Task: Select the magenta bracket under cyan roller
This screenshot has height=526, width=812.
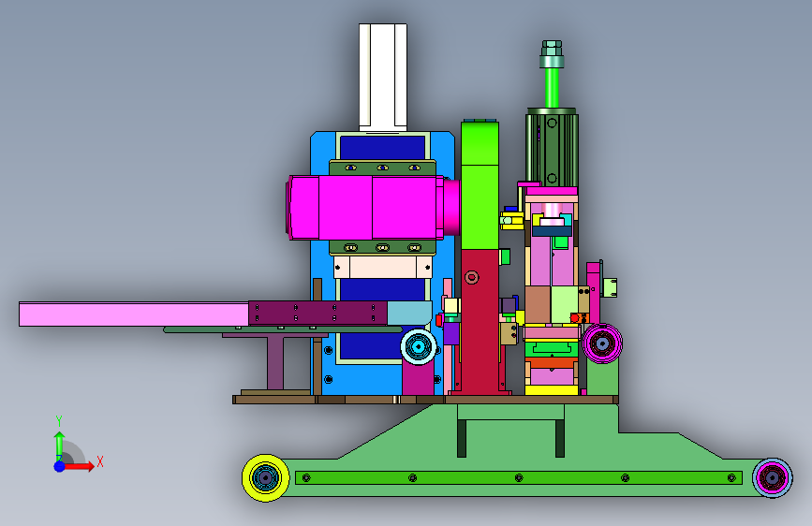Action: [418, 379]
